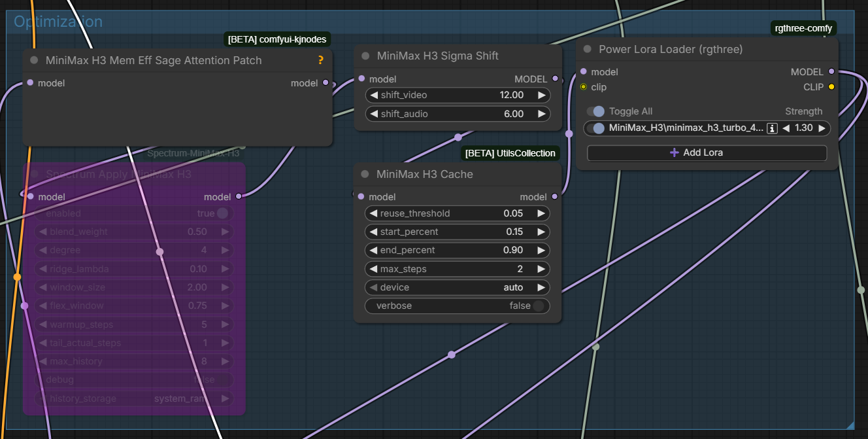Increase shift_audio with right arrow
Viewport: 868px width, 439px height.
coord(541,114)
